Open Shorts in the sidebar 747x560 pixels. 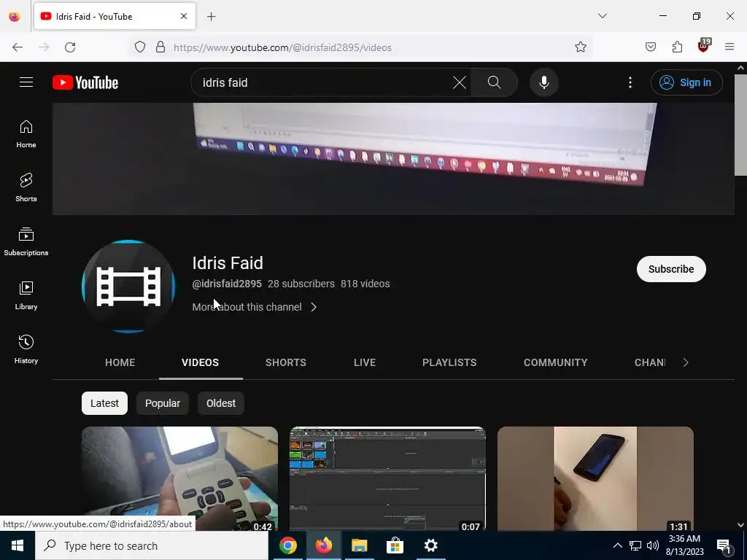[26, 187]
